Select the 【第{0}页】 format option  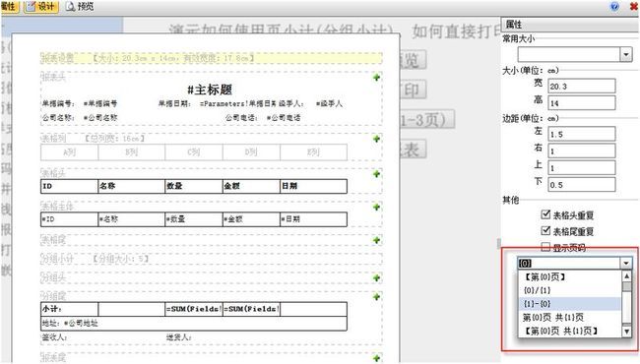(569, 277)
